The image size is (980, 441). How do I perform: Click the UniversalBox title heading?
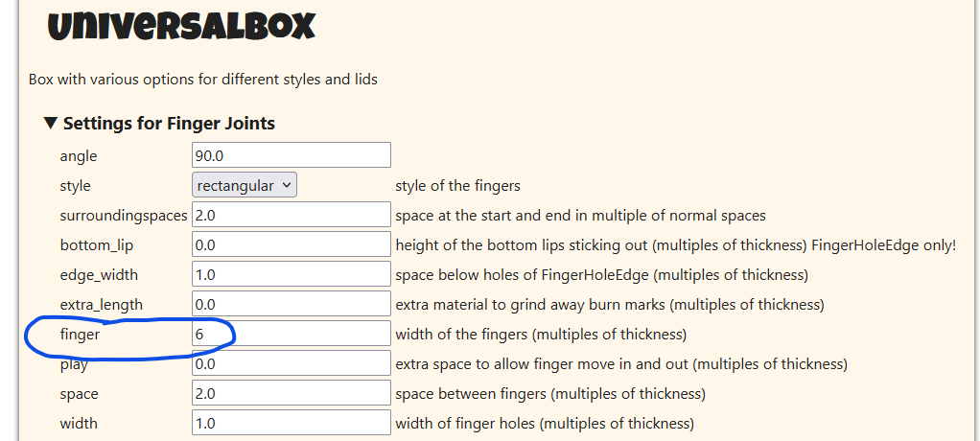182,26
